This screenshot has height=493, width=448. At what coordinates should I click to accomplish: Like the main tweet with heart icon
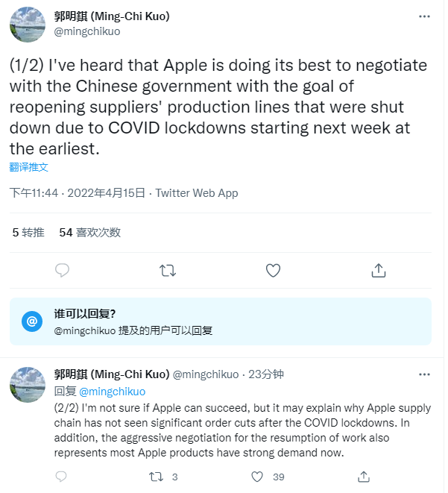pyautogui.click(x=273, y=270)
